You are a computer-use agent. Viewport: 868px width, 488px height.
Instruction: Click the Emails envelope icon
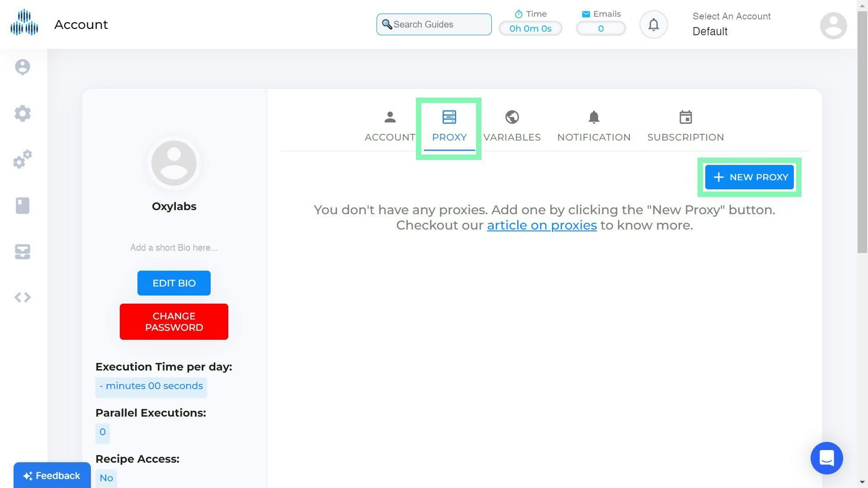[586, 14]
